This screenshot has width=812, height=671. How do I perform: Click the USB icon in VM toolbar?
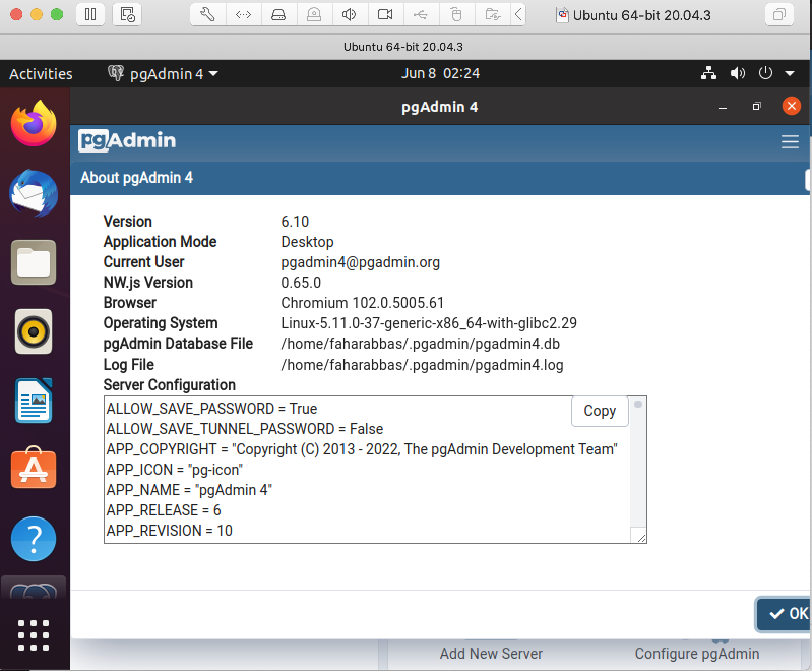(x=421, y=14)
